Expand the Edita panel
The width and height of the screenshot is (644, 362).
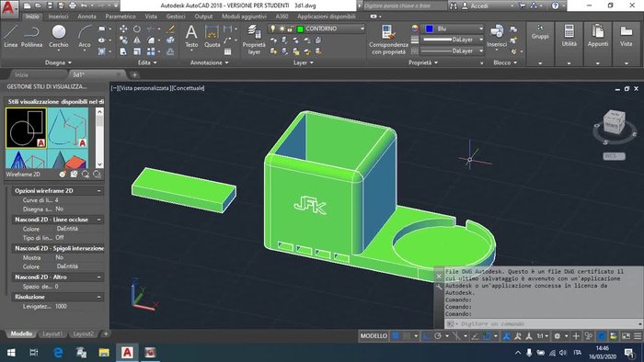147,62
